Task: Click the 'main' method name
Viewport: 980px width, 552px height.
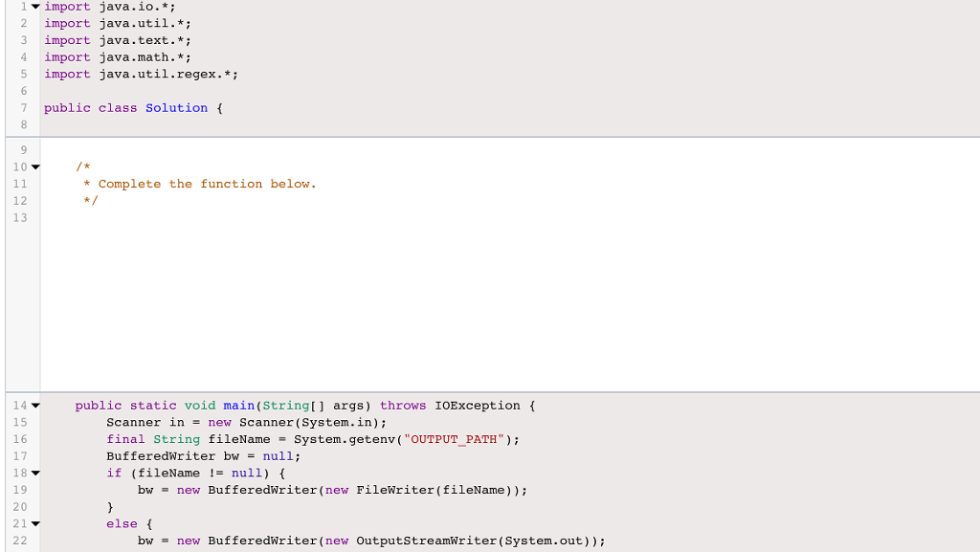Action: [238, 406]
